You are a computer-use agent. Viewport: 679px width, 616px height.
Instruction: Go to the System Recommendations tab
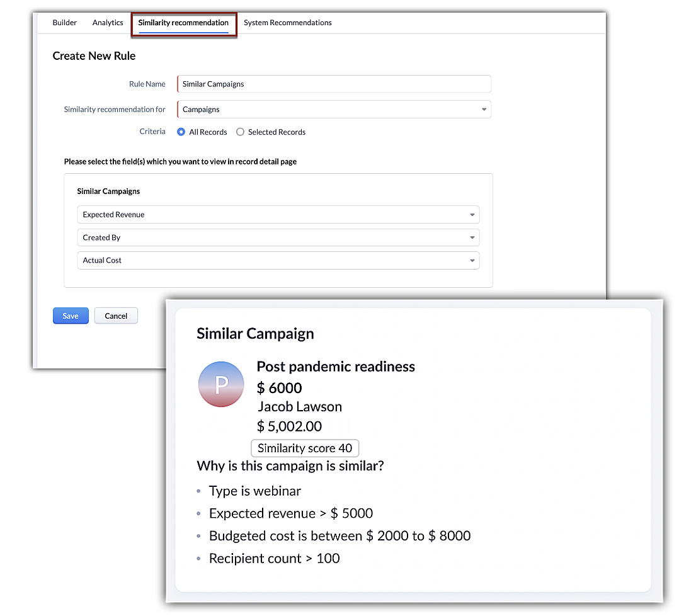pyautogui.click(x=287, y=23)
